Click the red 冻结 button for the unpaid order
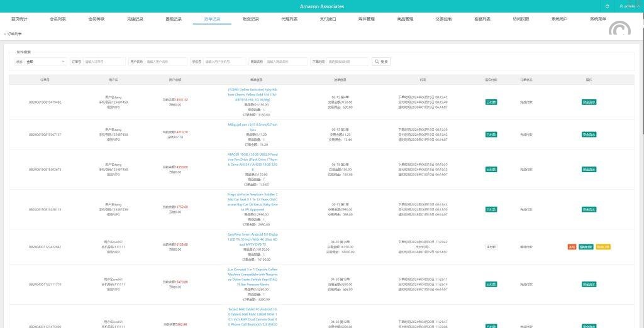 (572, 247)
